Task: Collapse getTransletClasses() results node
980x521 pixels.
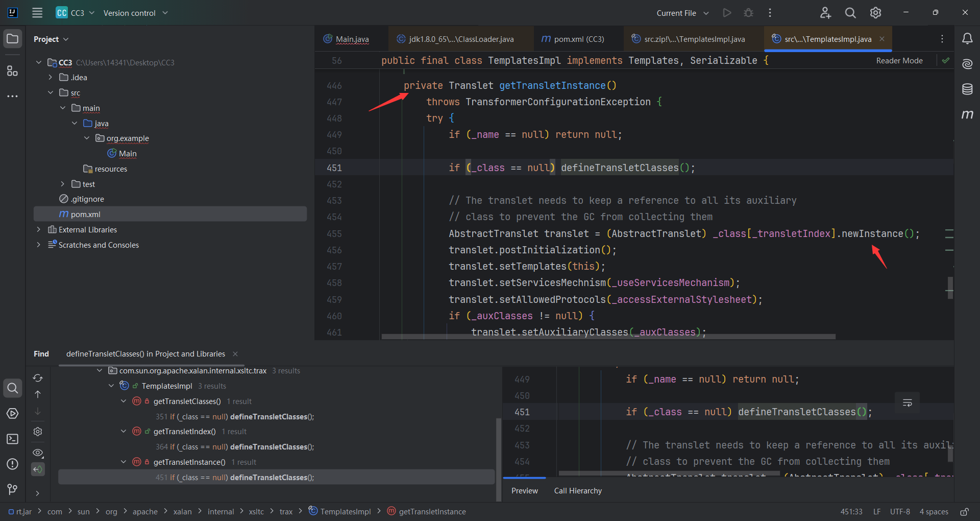Action: tap(124, 401)
